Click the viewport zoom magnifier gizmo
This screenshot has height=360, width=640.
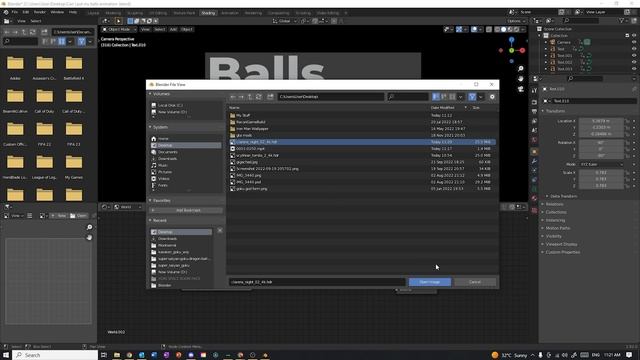520,69
